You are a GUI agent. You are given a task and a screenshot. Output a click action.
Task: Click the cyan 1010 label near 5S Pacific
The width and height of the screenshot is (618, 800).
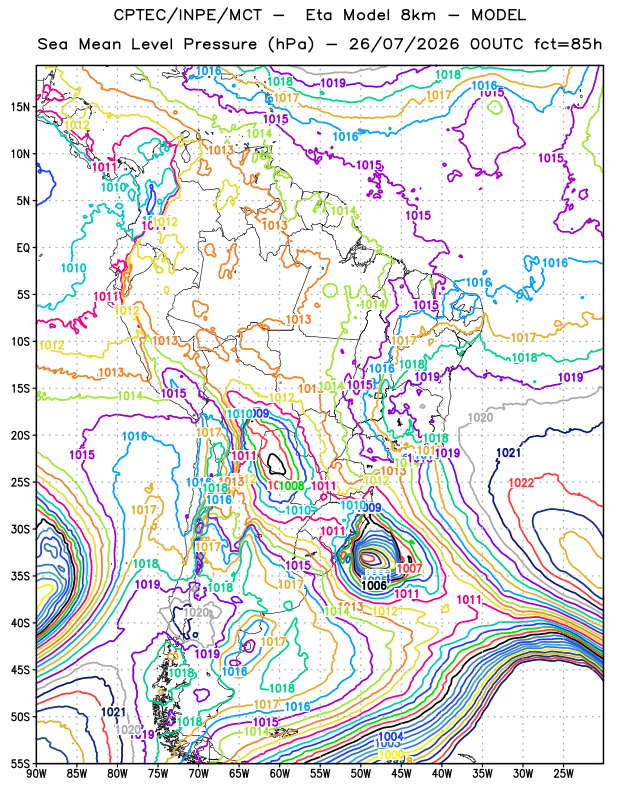[x=73, y=268]
